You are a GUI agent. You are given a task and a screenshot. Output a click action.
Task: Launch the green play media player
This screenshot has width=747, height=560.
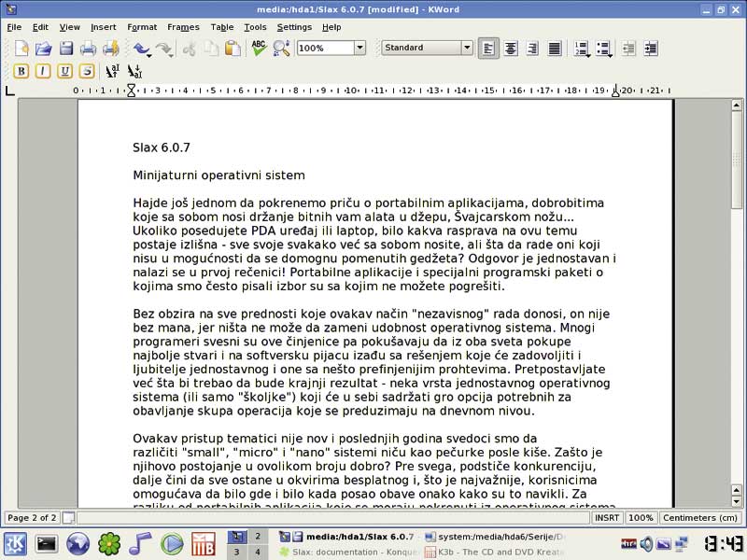[172, 544]
